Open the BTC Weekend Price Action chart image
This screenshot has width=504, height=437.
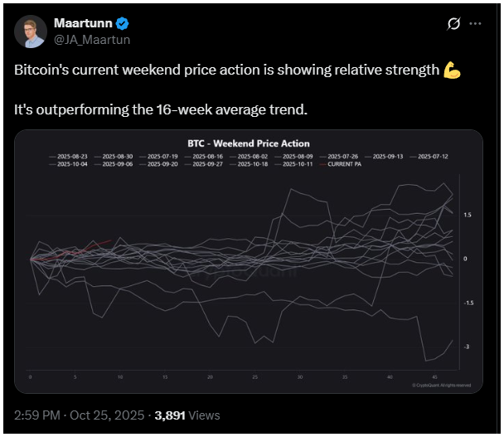coord(249,274)
